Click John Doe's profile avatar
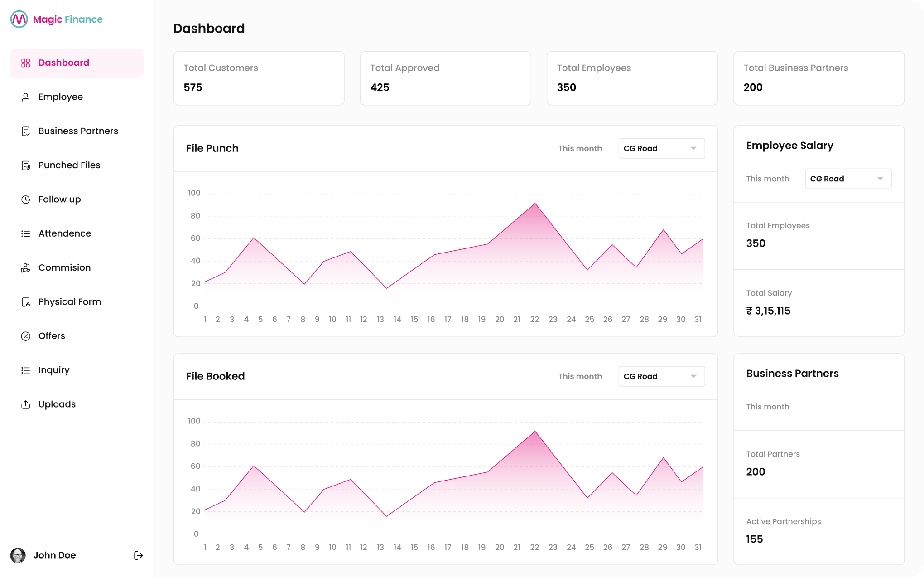 (18, 555)
